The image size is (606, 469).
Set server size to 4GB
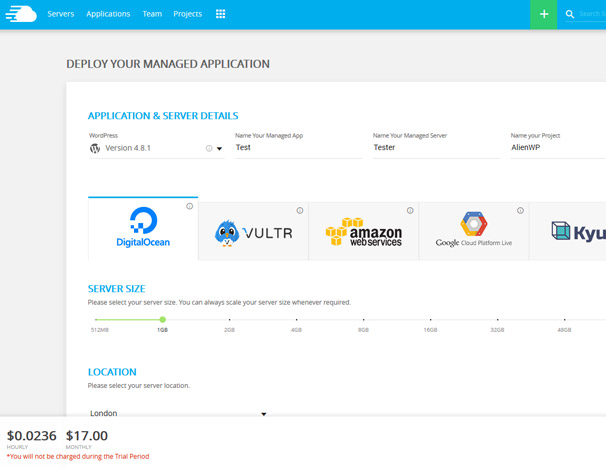click(x=296, y=330)
